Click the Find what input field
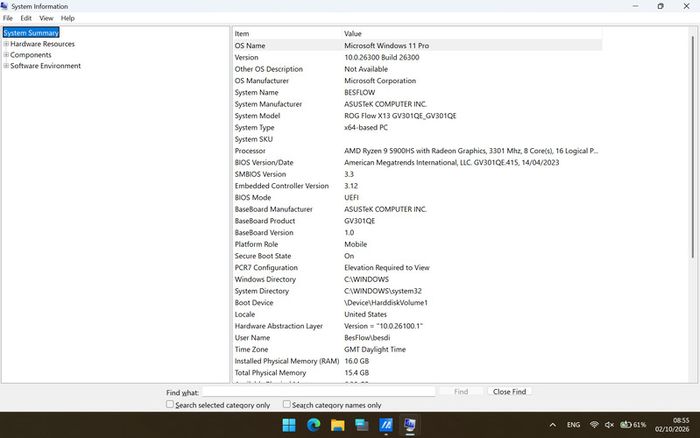The width and height of the screenshot is (700, 438). click(x=318, y=392)
